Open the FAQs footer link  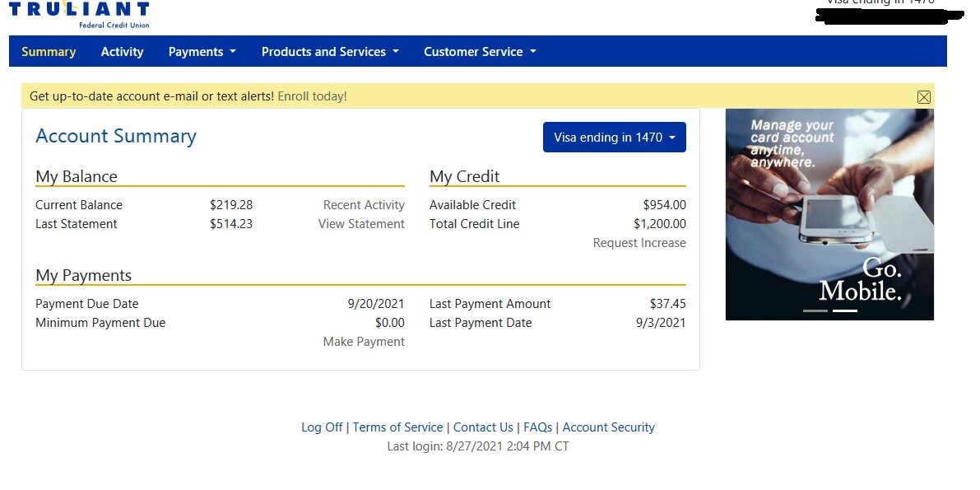coord(537,427)
